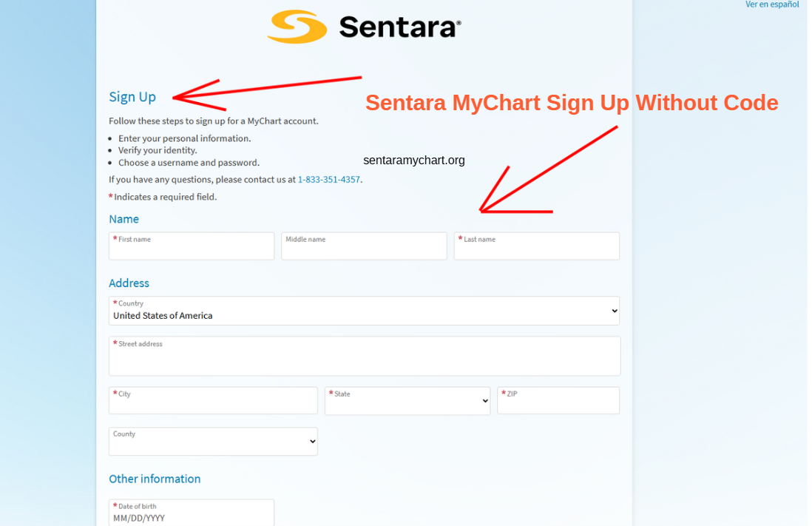This screenshot has height=526, width=812.
Task: Open the County dropdown menu
Action: (x=213, y=442)
